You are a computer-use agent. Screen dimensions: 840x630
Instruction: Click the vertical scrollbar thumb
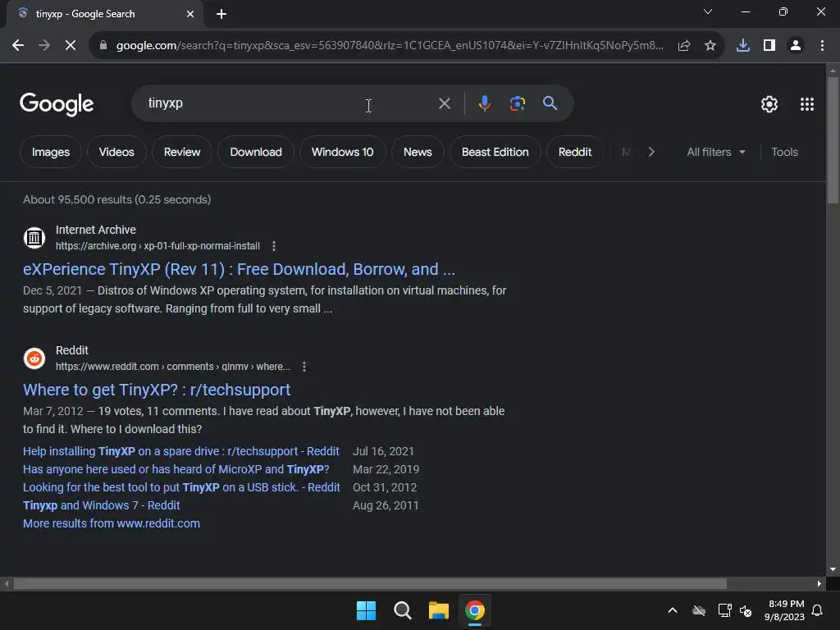(833, 140)
